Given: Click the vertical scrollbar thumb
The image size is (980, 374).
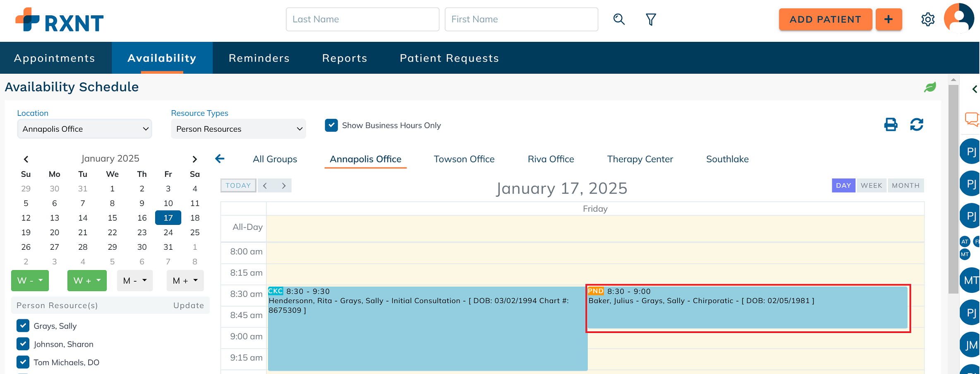Looking at the screenshot, I should tap(953, 186).
